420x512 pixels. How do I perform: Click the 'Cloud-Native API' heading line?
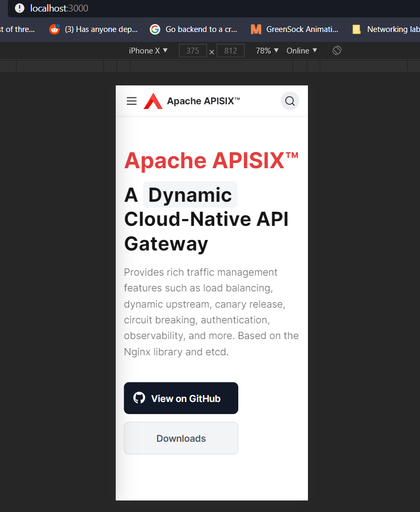(x=206, y=219)
